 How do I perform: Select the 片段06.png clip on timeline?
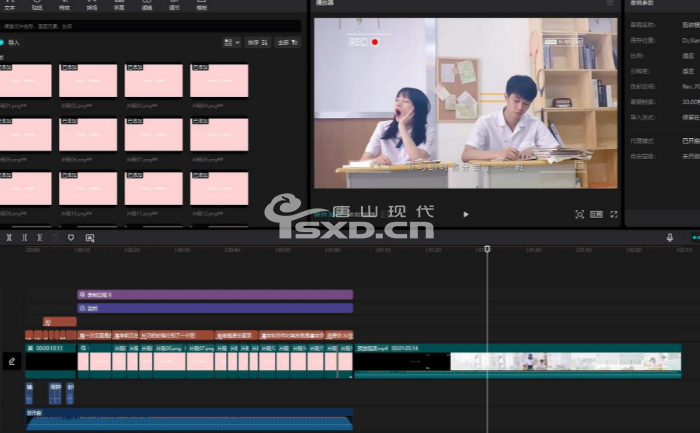[169, 361]
